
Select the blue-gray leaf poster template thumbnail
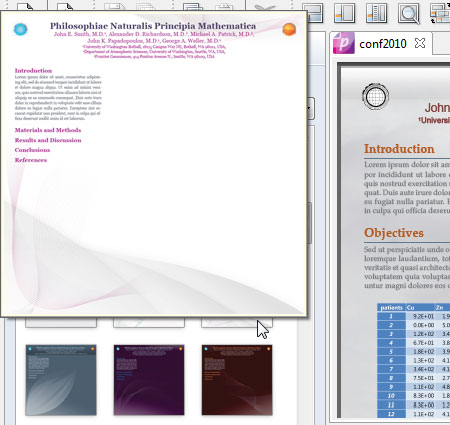pos(61,380)
